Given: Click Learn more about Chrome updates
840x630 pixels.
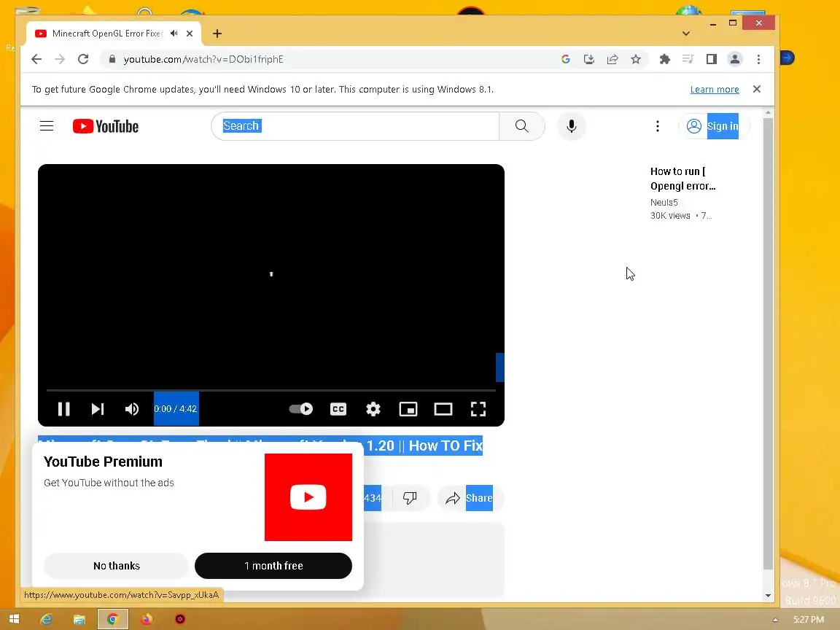Looking at the screenshot, I should [714, 90].
